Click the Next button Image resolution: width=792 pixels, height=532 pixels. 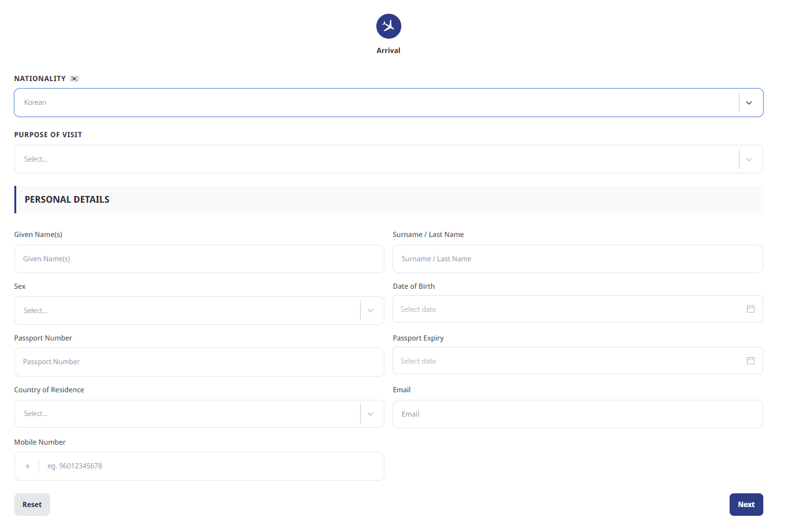click(746, 505)
